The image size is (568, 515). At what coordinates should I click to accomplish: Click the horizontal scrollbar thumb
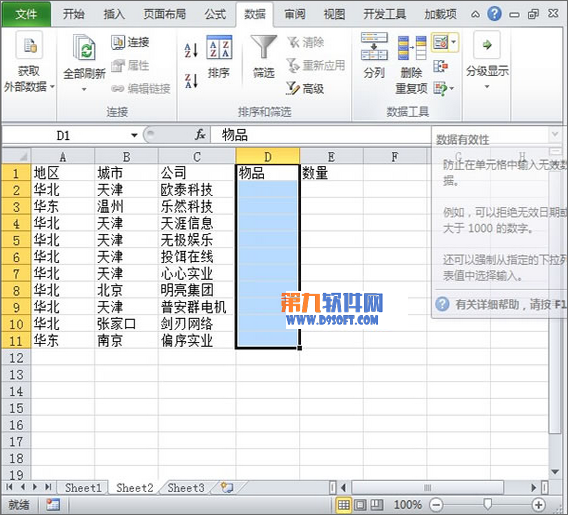[x=427, y=487]
